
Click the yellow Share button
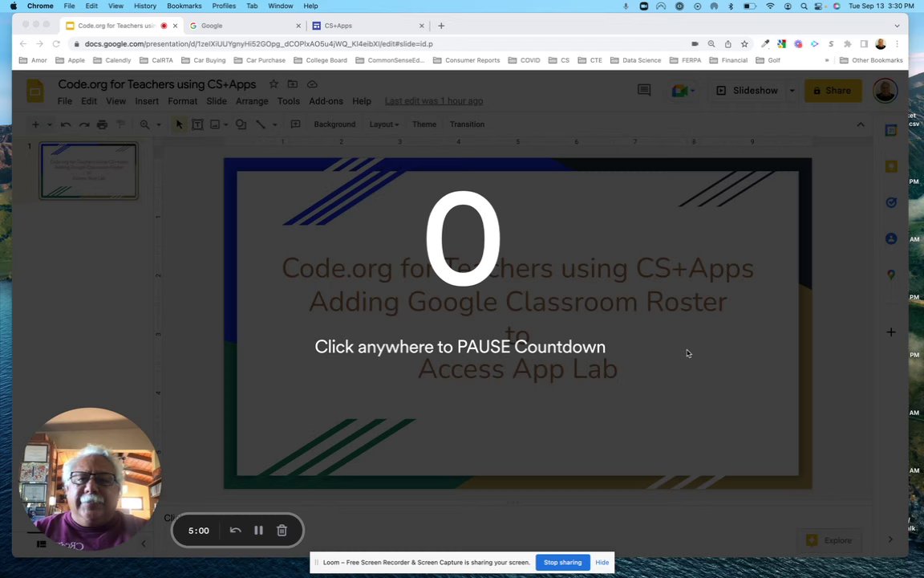[x=833, y=90]
